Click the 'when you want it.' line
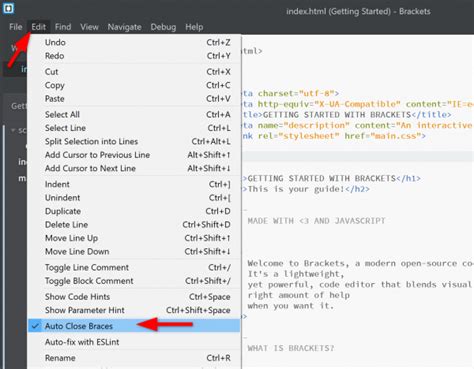 pos(291,306)
